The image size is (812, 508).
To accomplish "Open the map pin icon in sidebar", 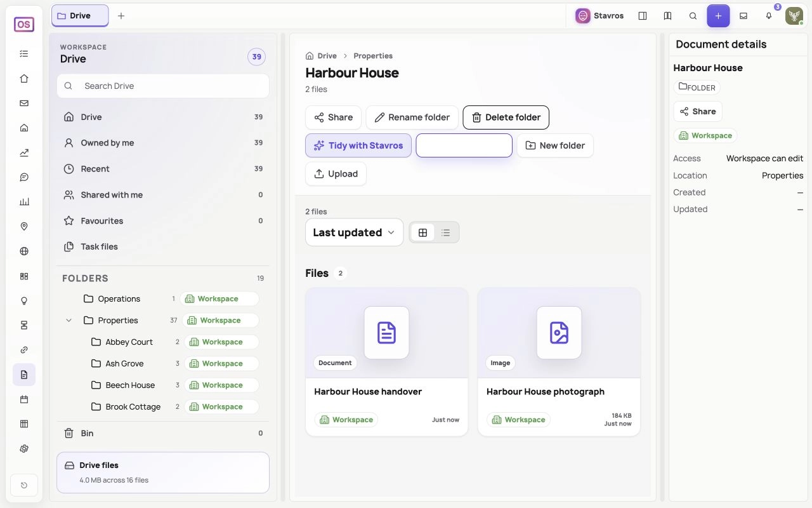I will 24,227.
